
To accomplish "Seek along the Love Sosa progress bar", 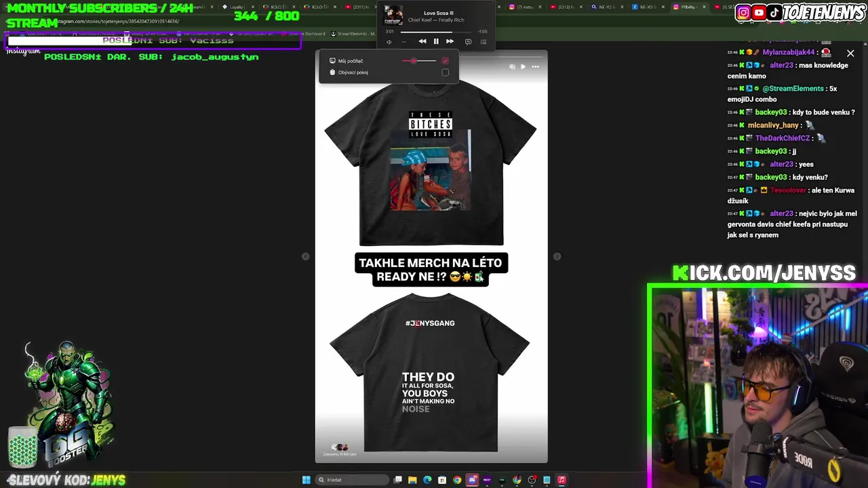I will tap(436, 31).
